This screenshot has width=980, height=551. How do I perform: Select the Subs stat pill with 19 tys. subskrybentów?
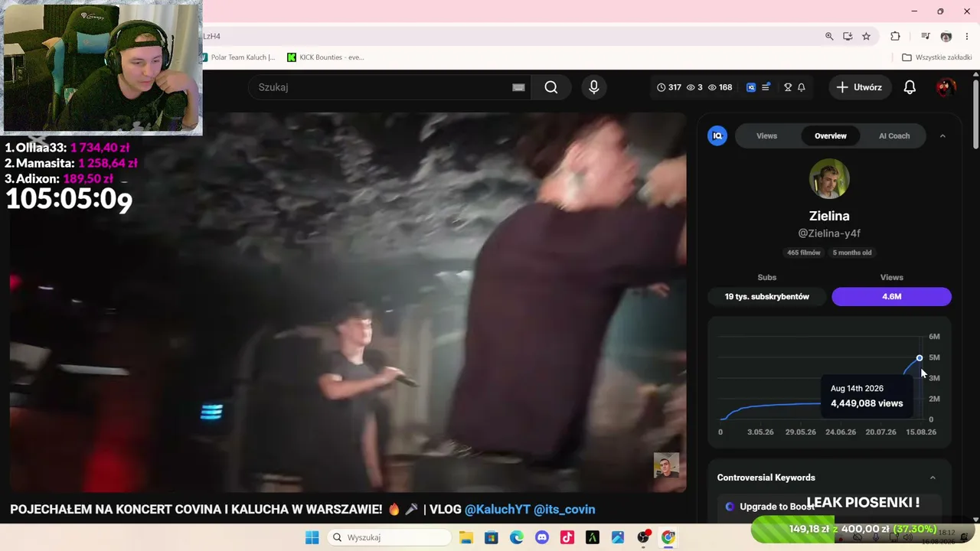click(767, 296)
